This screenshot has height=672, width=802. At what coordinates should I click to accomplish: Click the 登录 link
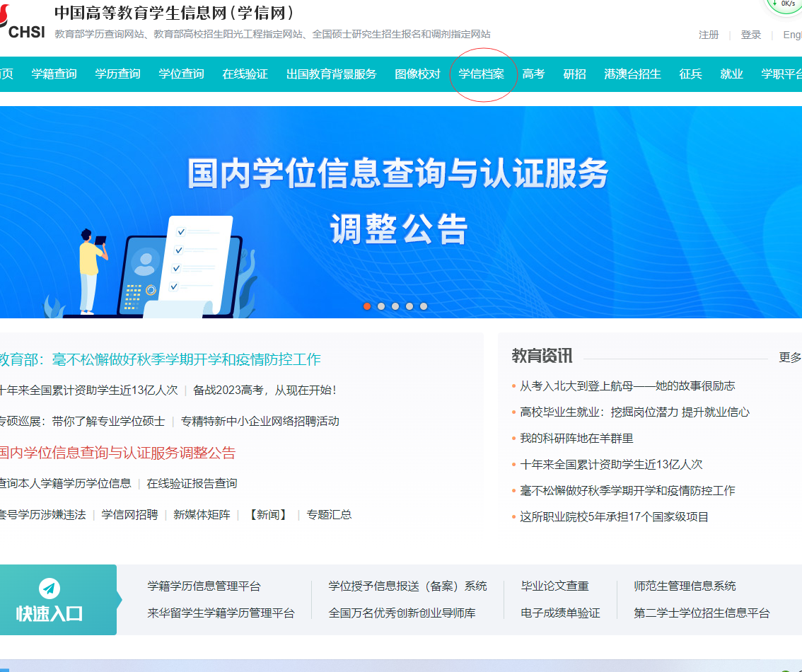pos(751,35)
